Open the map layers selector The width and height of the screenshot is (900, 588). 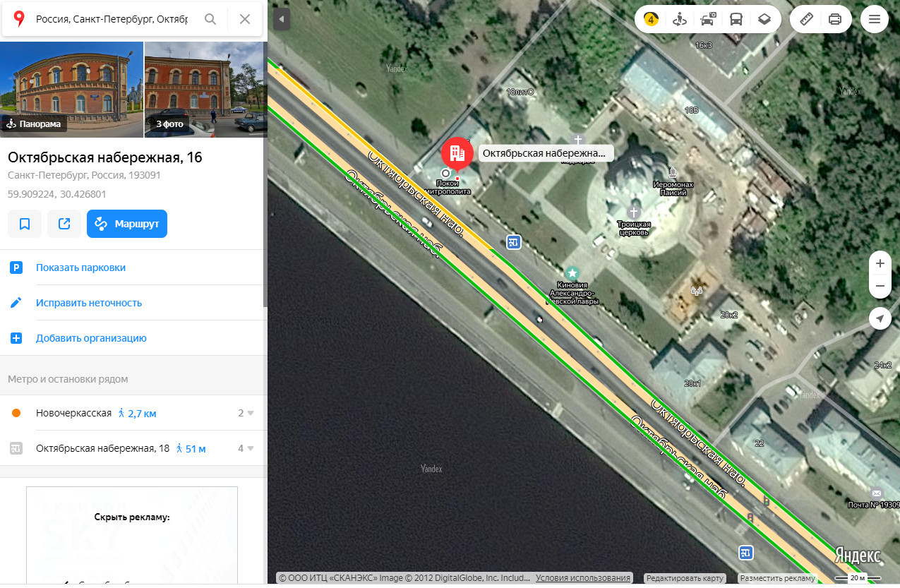tap(764, 19)
